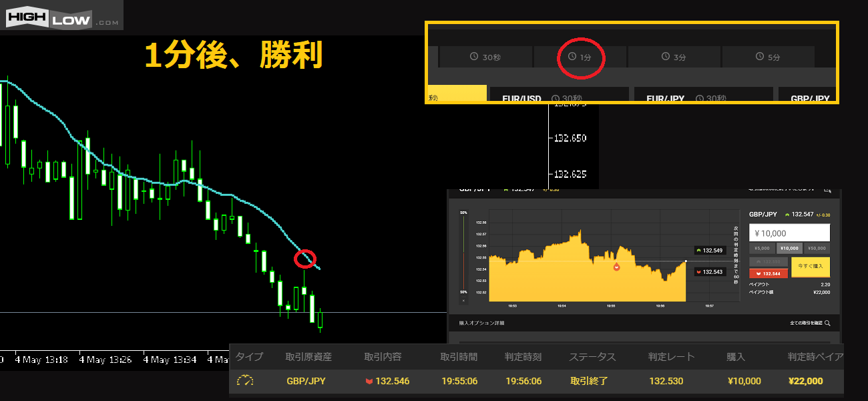Select the ¥50,000 preset amount
This screenshot has height=401, width=868.
[x=817, y=248]
